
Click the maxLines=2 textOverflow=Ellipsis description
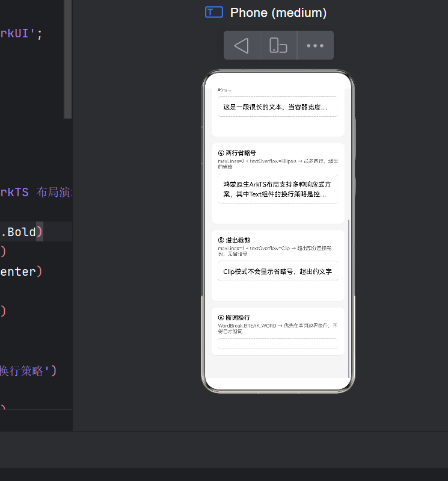pos(278,164)
